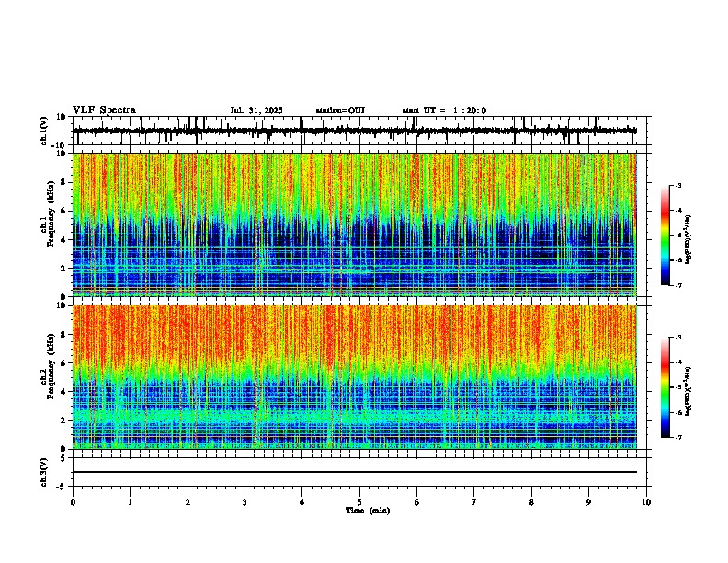This screenshot has height=563, width=728.
Task: Click the 6 kHz tick on ch.1 axis
Action: (x=63, y=212)
